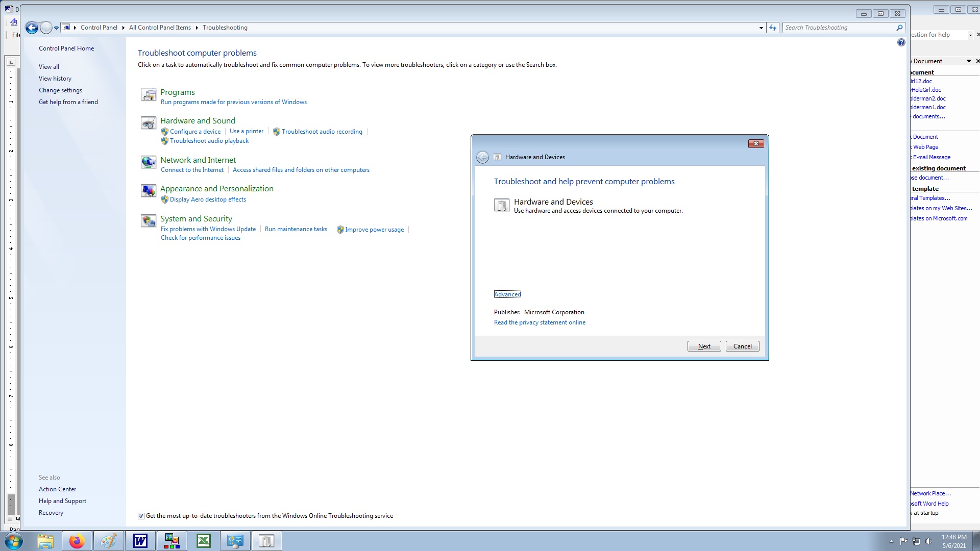Toggle the online troubleshooters checkbox
Screen dimensions: 980x551
(x=141, y=516)
